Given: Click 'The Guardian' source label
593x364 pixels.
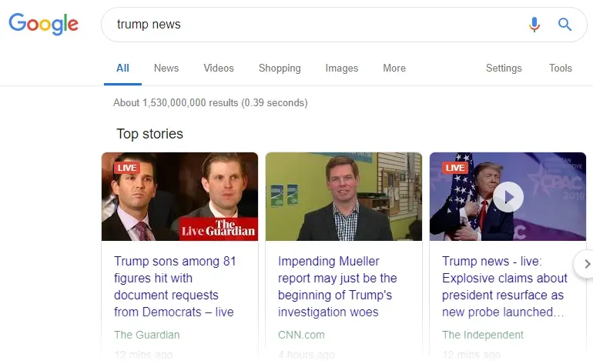Looking at the screenshot, I should (147, 335).
